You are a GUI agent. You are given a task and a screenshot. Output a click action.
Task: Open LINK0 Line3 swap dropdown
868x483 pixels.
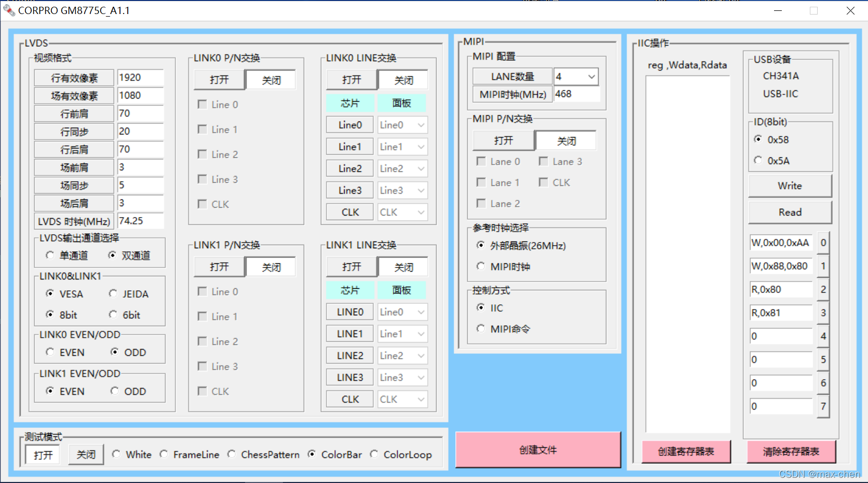421,191
